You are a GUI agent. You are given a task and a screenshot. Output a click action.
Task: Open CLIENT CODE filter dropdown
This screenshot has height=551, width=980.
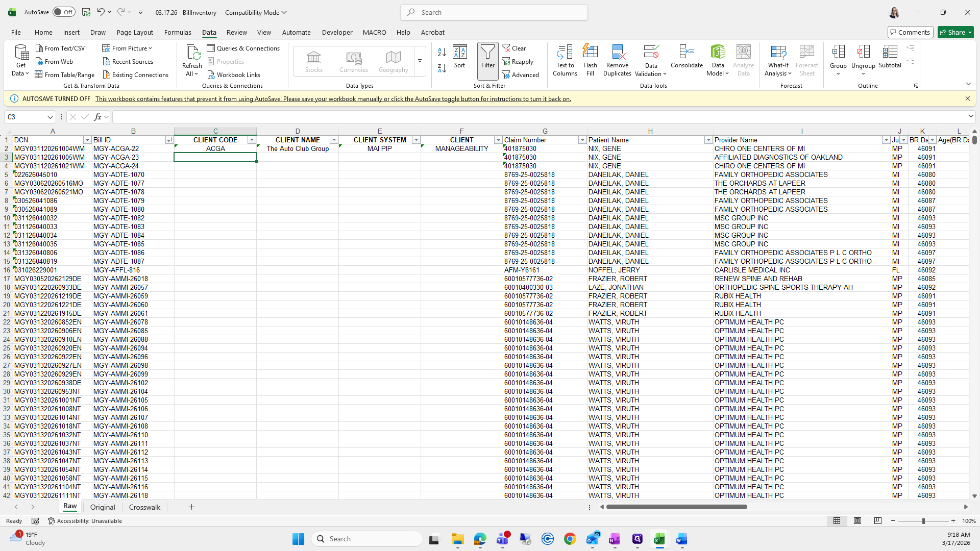[252, 140]
